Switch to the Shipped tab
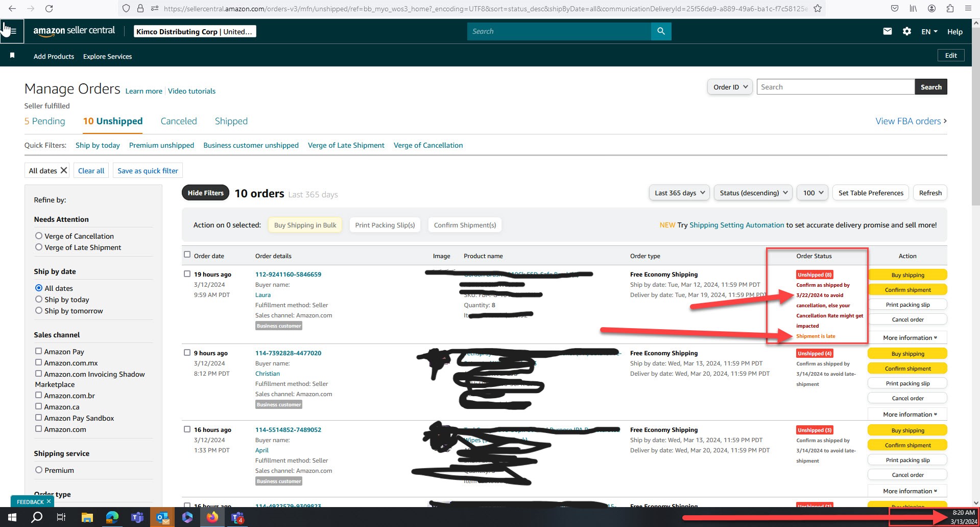The width and height of the screenshot is (980, 527). click(x=231, y=121)
